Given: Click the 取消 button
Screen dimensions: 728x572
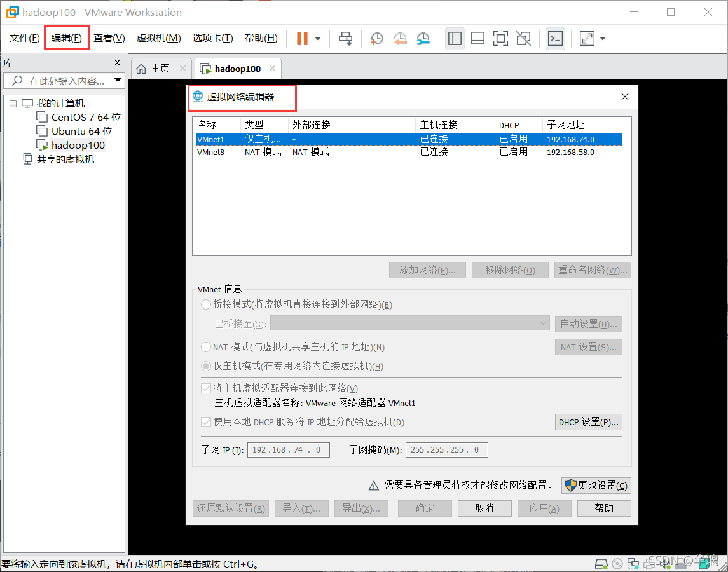Looking at the screenshot, I should click(484, 508).
